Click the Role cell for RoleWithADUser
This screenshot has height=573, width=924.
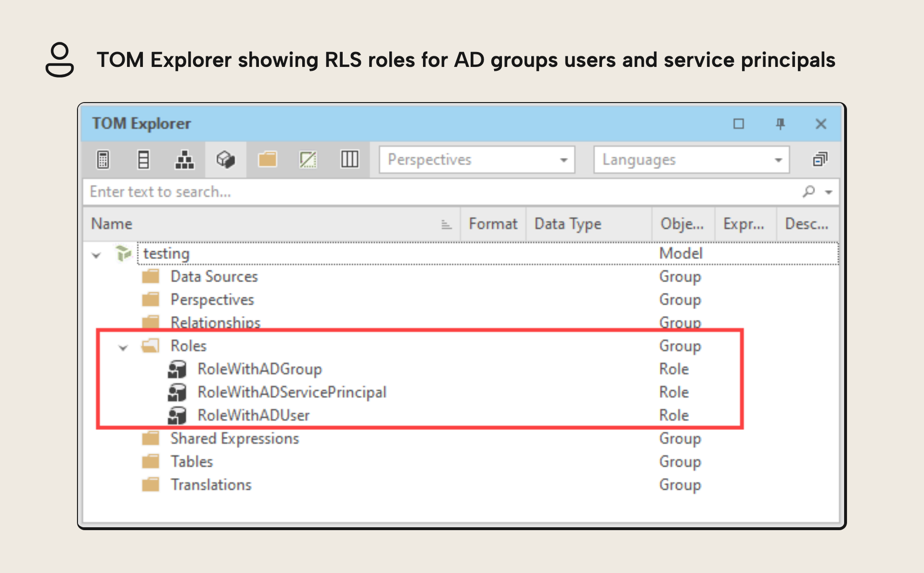point(674,415)
